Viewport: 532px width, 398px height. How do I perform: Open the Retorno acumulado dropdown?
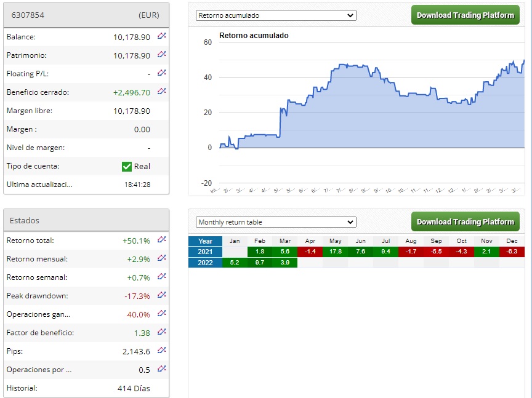point(276,15)
